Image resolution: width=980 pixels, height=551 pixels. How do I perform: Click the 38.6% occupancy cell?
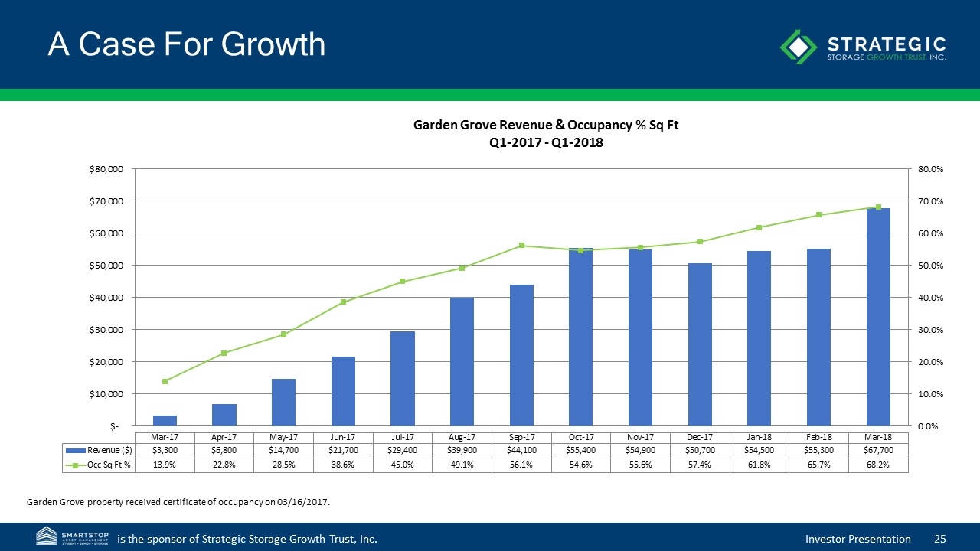click(343, 466)
